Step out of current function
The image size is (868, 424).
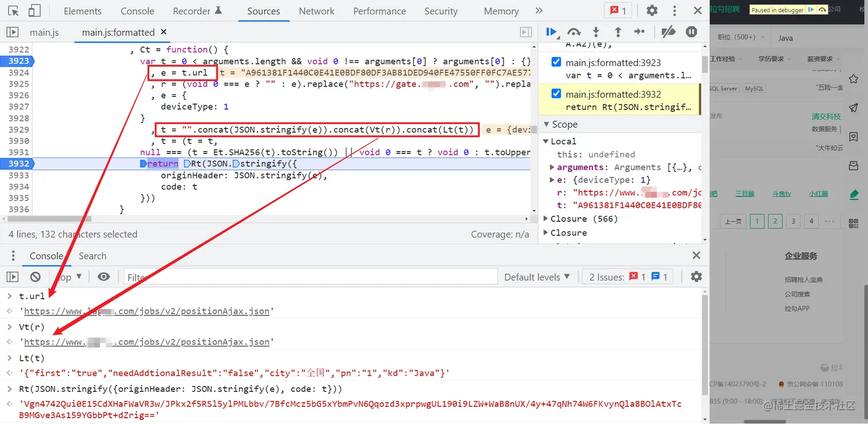click(x=618, y=32)
